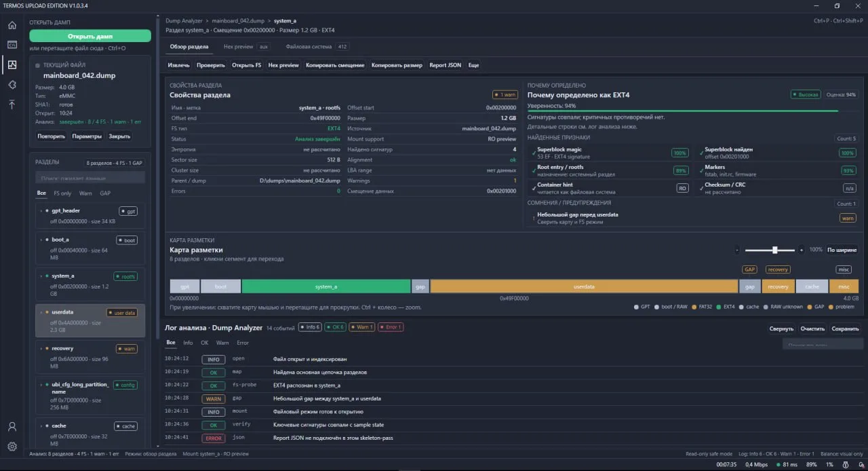
Task: Open the Home icon in left sidebar
Action: (12, 25)
